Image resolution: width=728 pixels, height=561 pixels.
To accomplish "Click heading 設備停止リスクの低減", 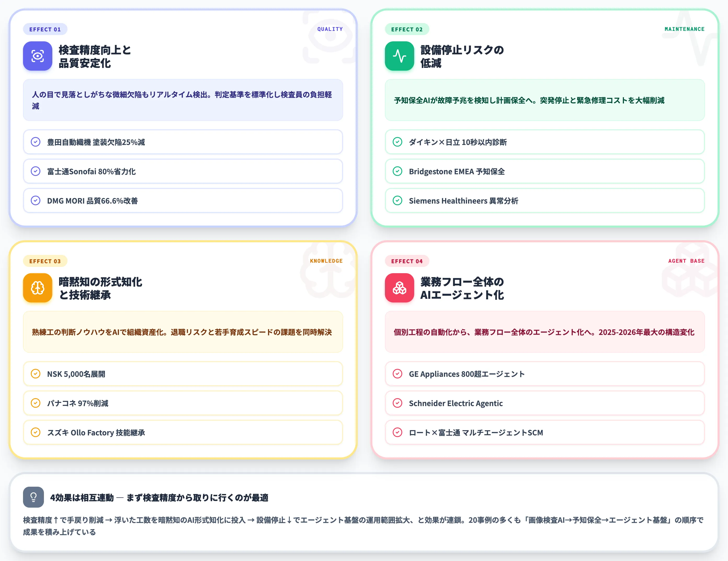I will click(462, 56).
